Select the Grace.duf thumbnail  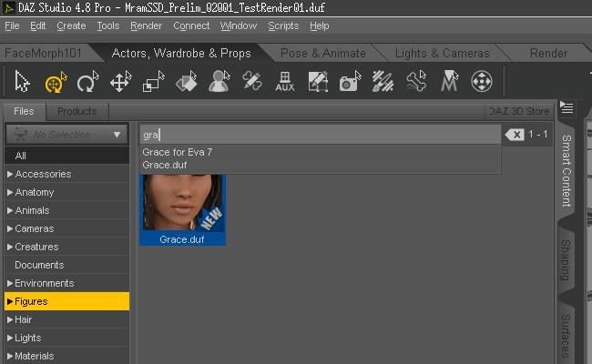coord(182,209)
